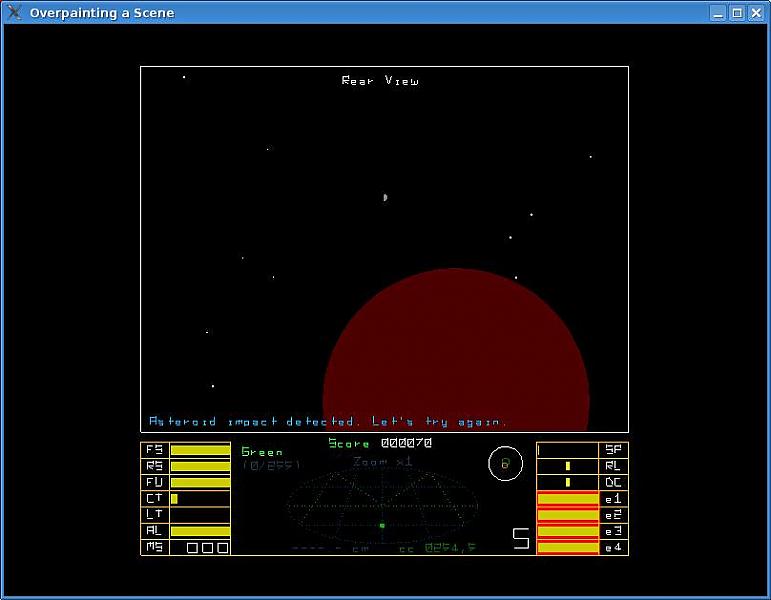Click the CT cabin temperature gauge

(x=175, y=498)
